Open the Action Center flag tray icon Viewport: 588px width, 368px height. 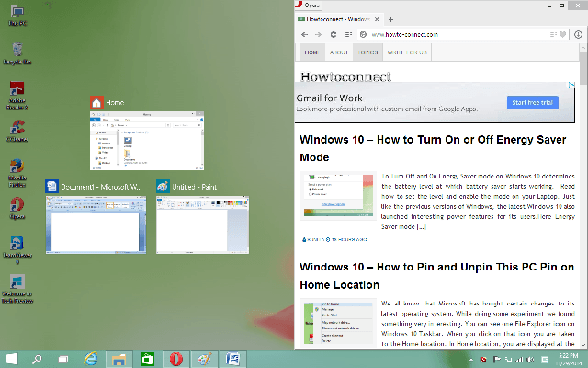[497, 360]
